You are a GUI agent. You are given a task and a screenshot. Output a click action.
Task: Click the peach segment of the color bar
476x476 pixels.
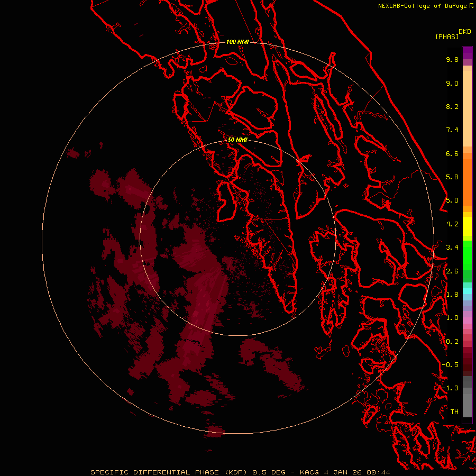click(467, 108)
